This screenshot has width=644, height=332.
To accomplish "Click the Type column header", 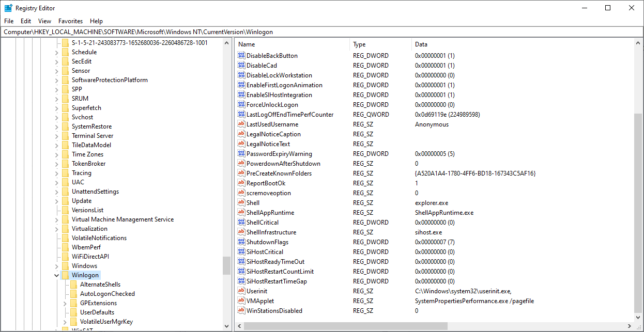I will pos(380,44).
